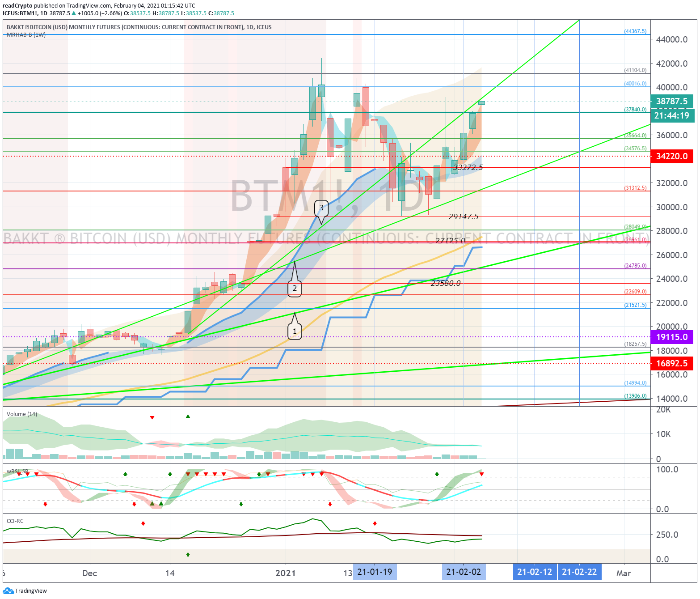Click the (44367.5) level label
The height and width of the screenshot is (599, 700).
click(x=635, y=31)
